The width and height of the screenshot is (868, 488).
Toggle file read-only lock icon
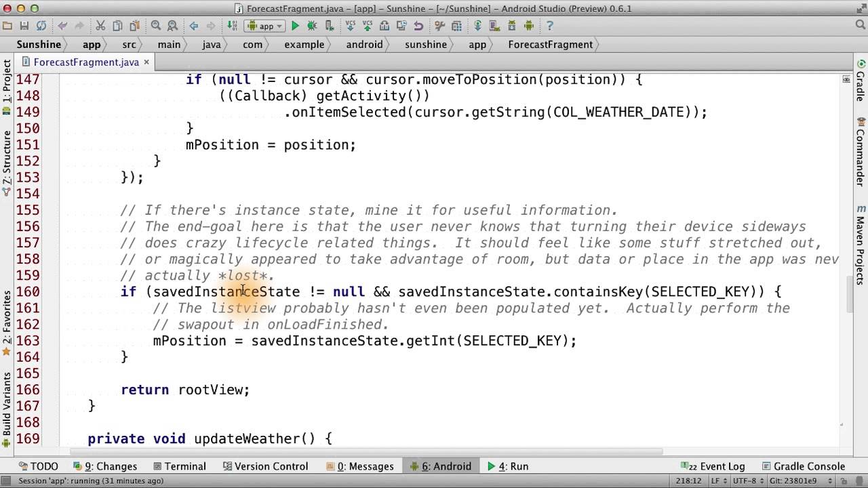pyautogui.click(x=843, y=481)
